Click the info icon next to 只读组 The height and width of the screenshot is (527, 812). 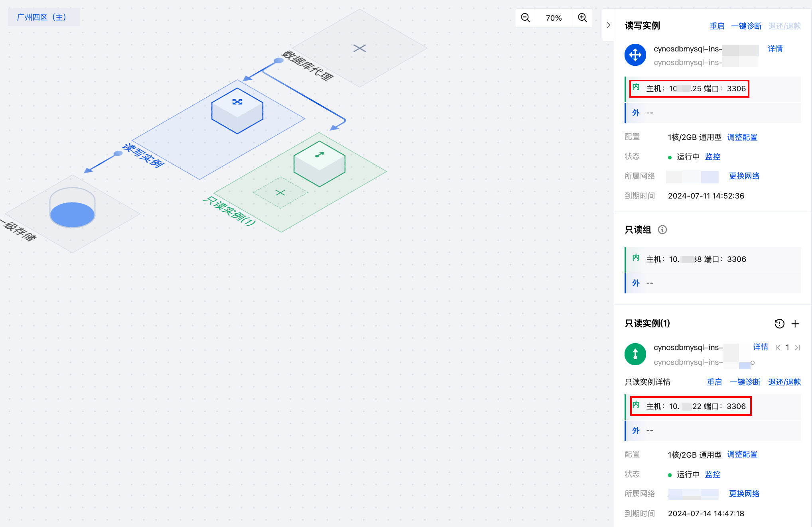click(662, 230)
